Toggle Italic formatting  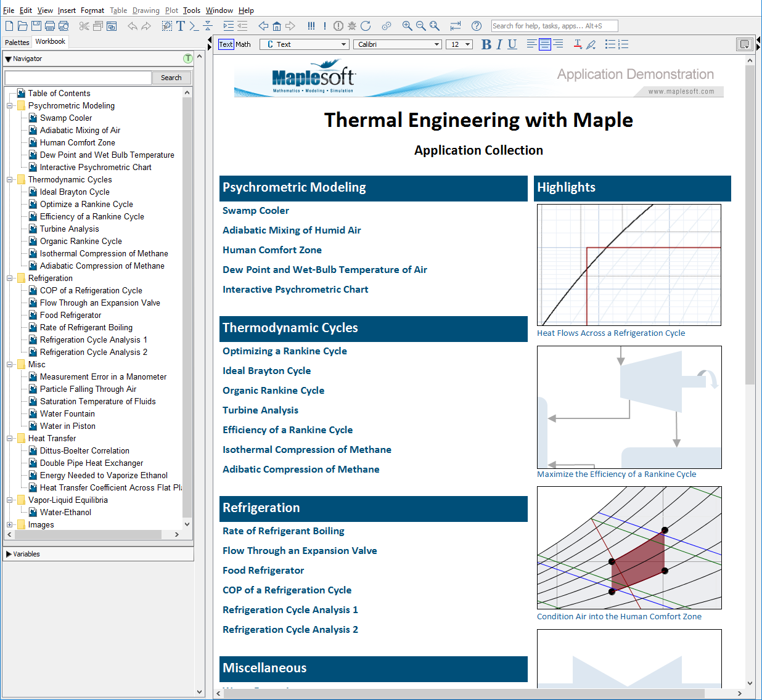pos(499,44)
